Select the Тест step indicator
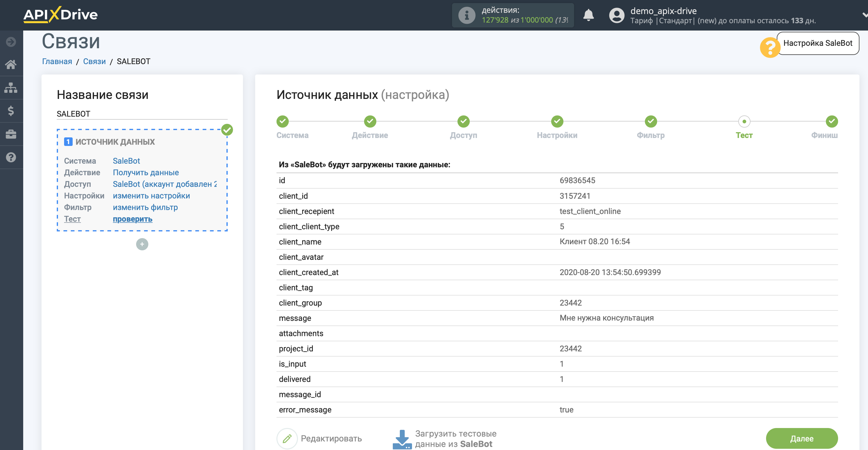868x450 pixels. click(744, 121)
